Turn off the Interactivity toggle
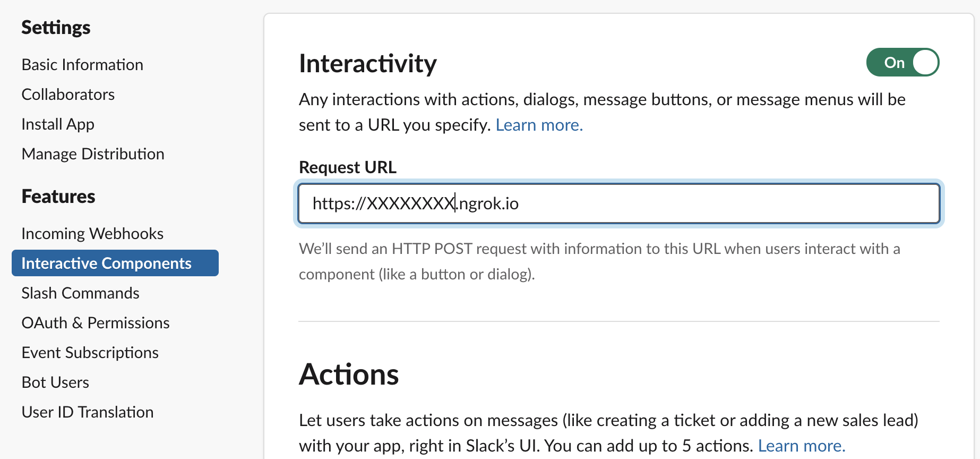 point(902,63)
